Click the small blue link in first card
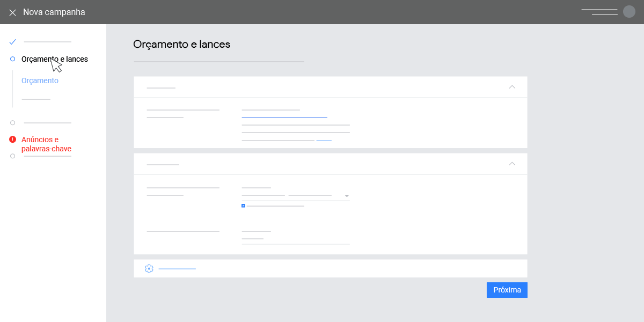 pos(324,140)
